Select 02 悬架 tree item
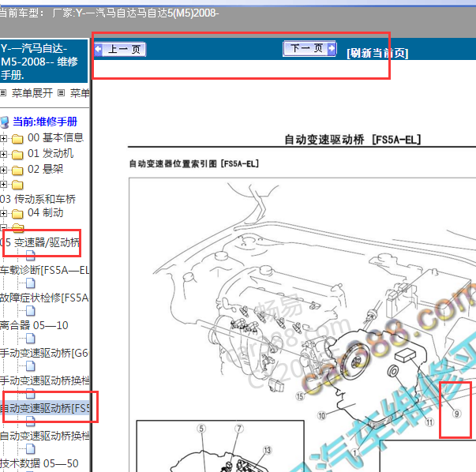Image resolution: width=476 pixels, height=472 pixels. (45, 170)
